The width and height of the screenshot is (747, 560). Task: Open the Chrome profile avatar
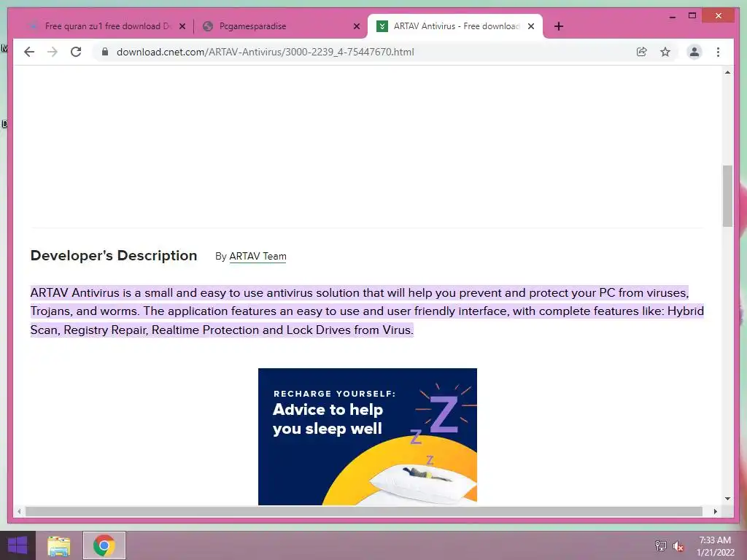(x=694, y=52)
